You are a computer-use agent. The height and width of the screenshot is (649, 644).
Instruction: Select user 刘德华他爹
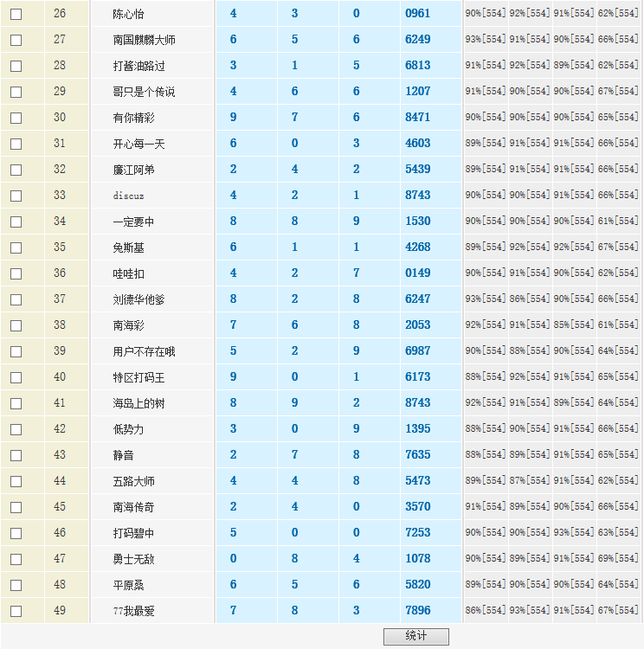(138, 299)
